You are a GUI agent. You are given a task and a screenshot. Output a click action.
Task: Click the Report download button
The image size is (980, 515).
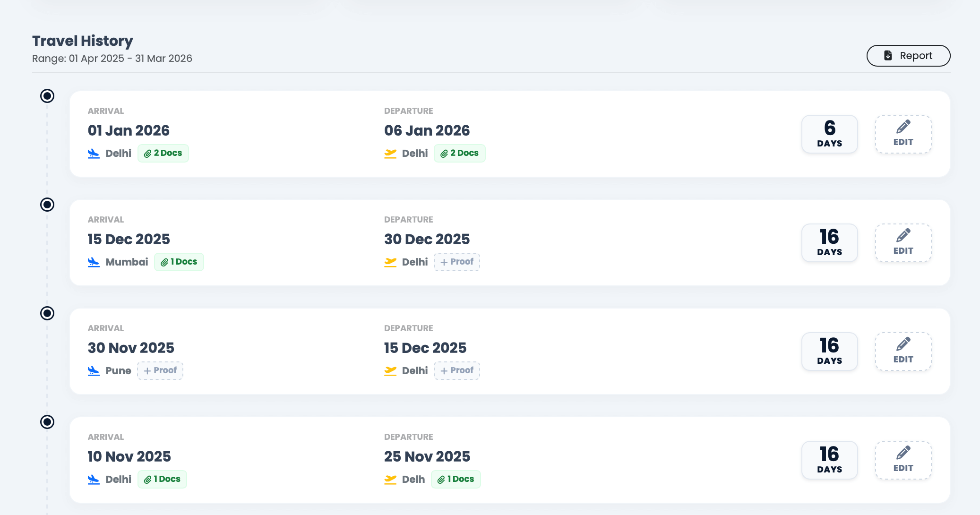tap(908, 56)
